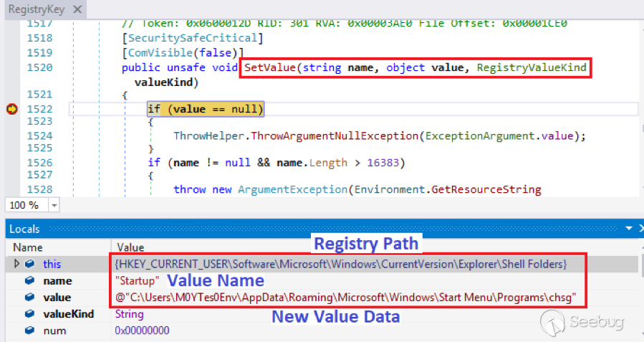The image size is (644, 342).
Task: Select the 'this' row name
Action: click(x=52, y=264)
